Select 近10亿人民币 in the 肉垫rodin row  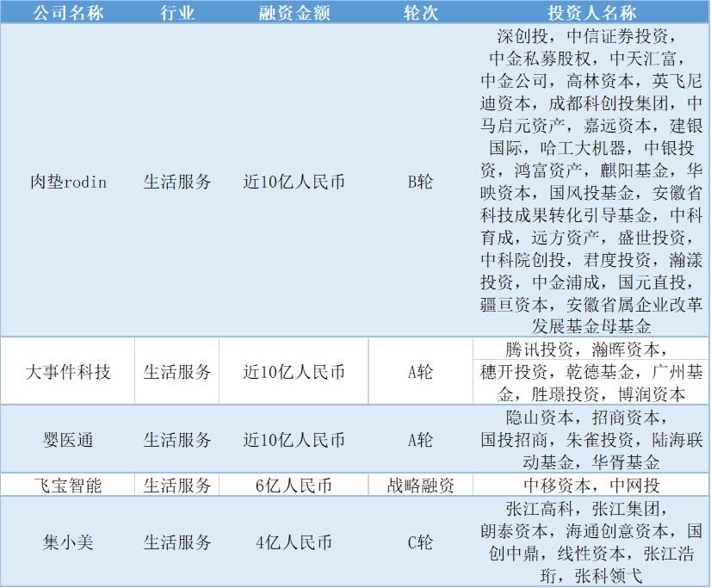coord(294,182)
